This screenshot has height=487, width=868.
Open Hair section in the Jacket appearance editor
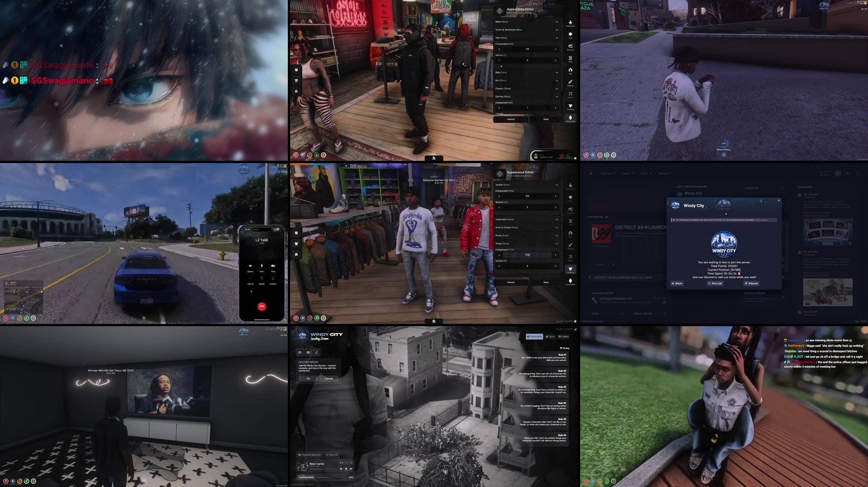click(570, 234)
